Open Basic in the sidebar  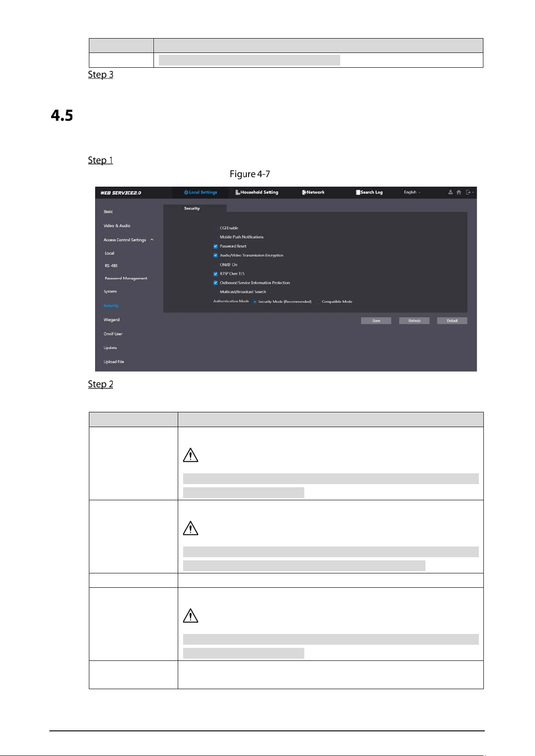point(108,211)
